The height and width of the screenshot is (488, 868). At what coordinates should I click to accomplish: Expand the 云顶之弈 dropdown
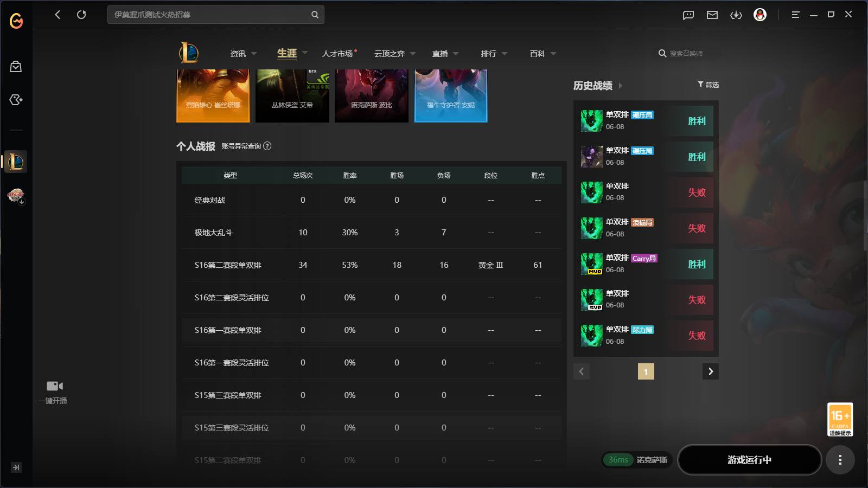pos(413,54)
